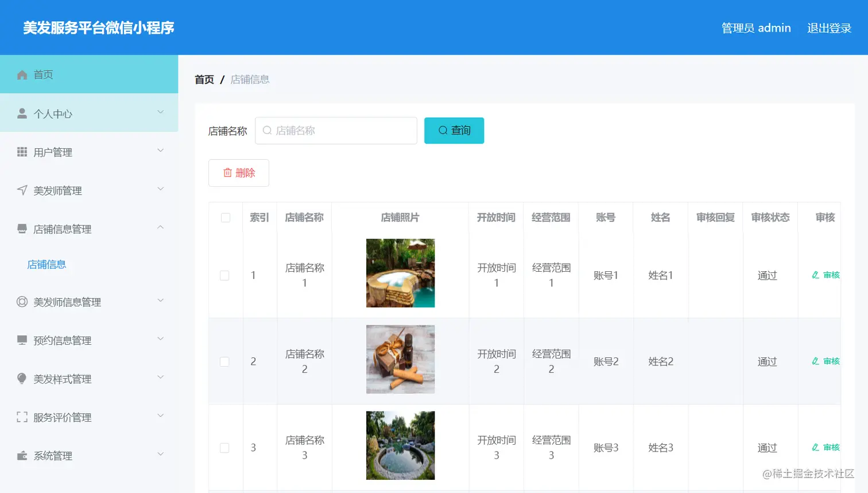Click the grid icon beside 用户管理
Screen dimensions: 868x493
tap(22, 152)
